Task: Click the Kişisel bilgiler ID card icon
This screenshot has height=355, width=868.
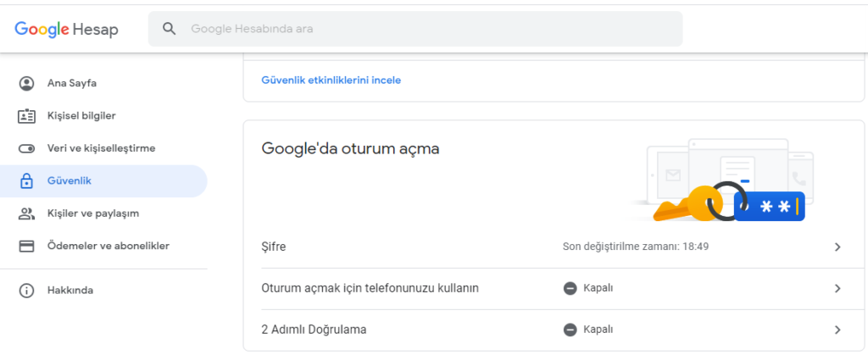Action: 26,116
